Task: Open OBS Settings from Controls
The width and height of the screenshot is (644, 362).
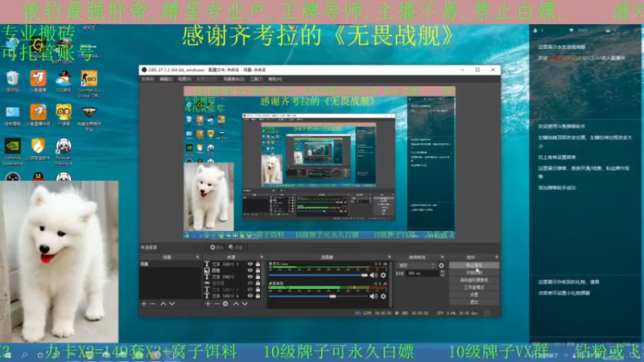Action: tap(474, 294)
